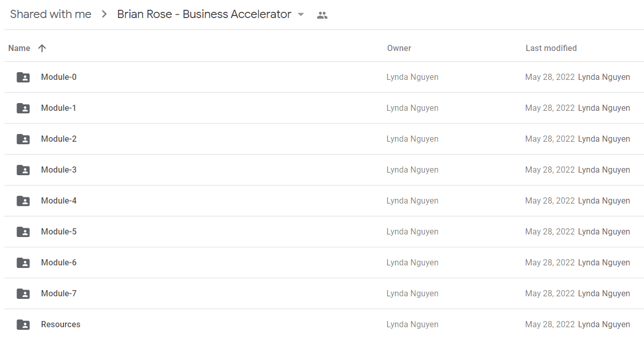
Task: Click the breadcrumb chevron separator arrow
Action: (x=104, y=14)
